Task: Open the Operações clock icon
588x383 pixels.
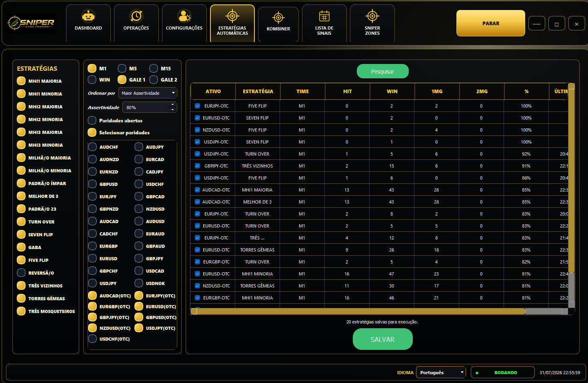Action: point(136,16)
